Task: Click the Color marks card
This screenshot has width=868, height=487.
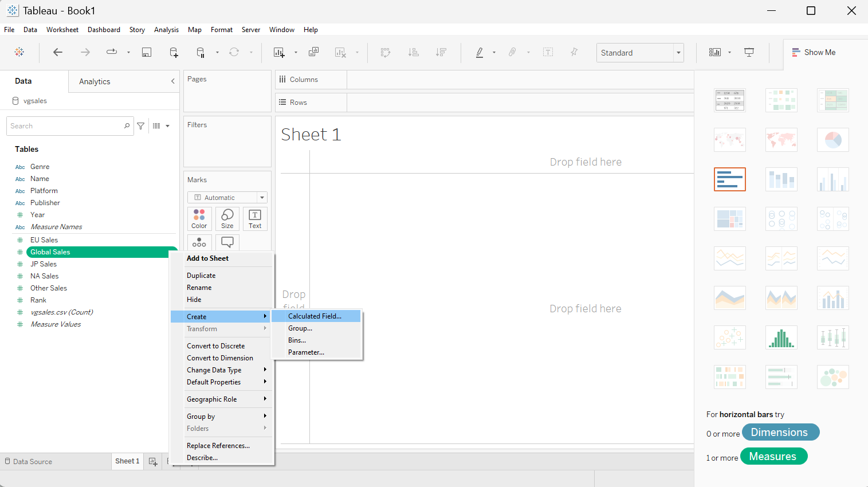Action: coord(199,219)
